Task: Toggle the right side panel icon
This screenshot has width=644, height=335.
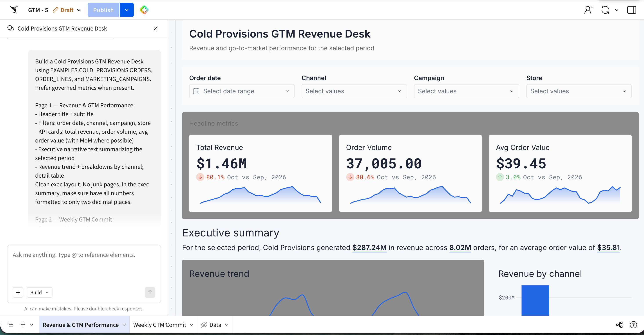Action: 631,10
